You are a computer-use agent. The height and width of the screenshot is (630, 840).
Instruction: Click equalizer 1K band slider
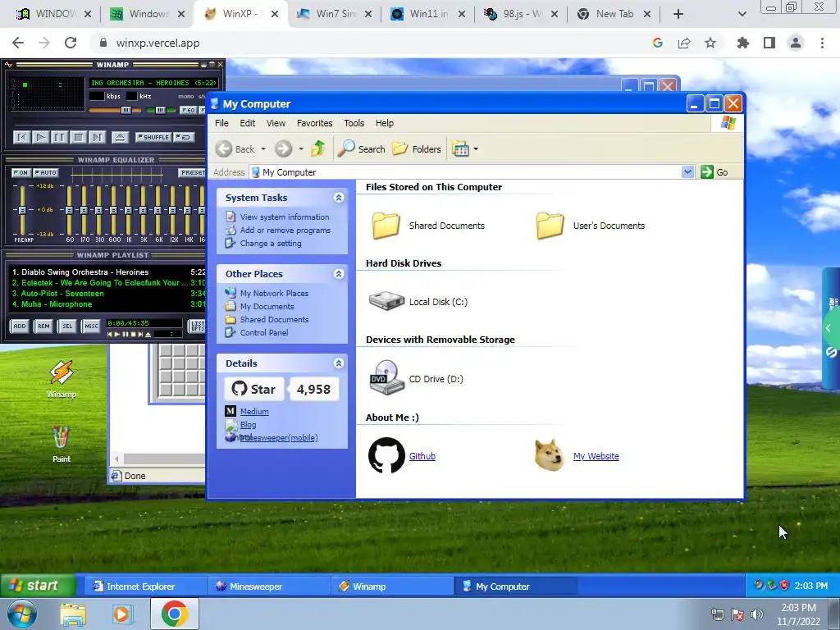[128, 210]
